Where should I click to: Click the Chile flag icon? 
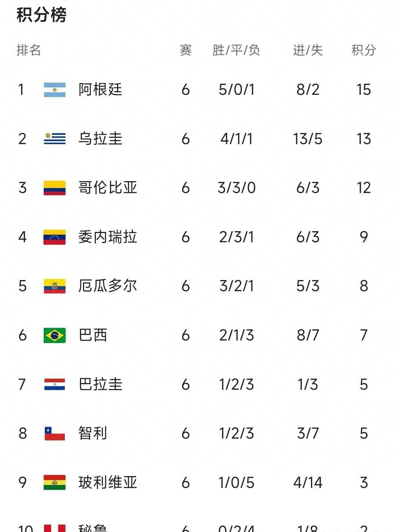pyautogui.click(x=54, y=433)
